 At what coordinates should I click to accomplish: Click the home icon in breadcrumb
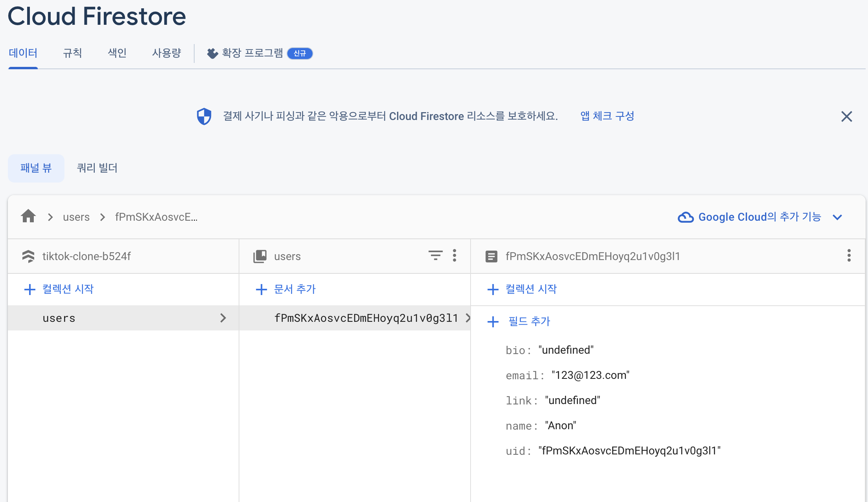[x=28, y=216]
